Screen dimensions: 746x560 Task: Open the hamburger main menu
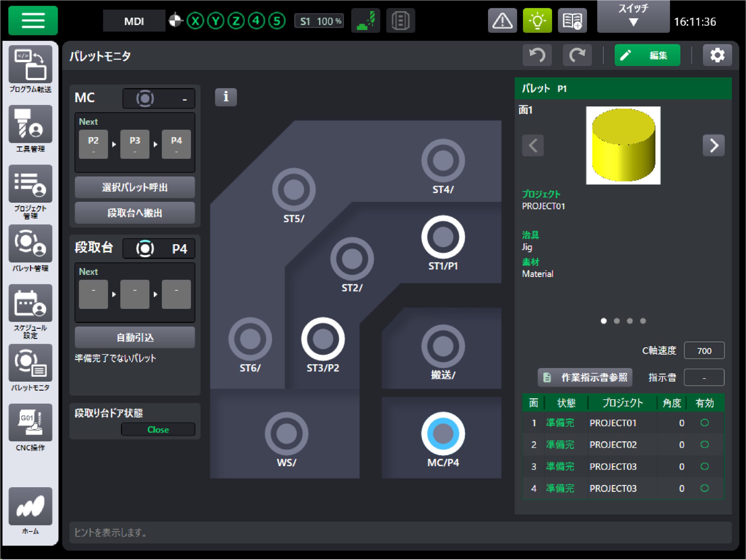(x=33, y=20)
